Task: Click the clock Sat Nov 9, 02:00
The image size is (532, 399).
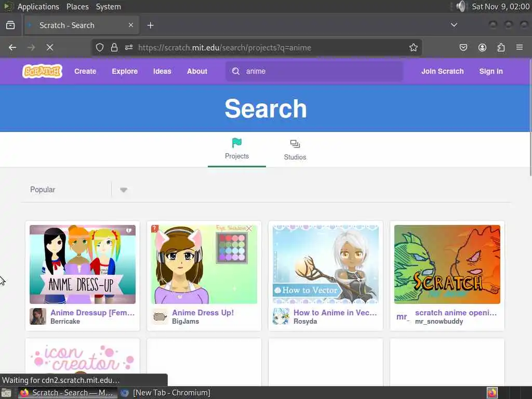Action: pyautogui.click(x=500, y=6)
